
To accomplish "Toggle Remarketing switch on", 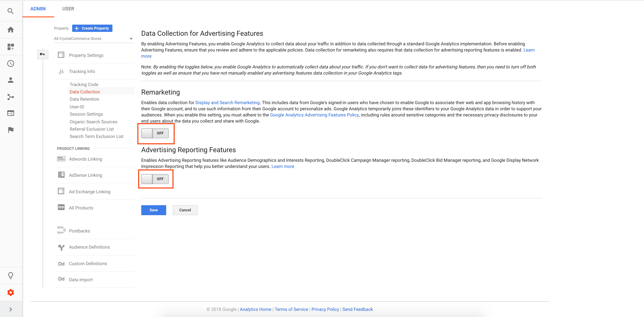I will (x=155, y=133).
